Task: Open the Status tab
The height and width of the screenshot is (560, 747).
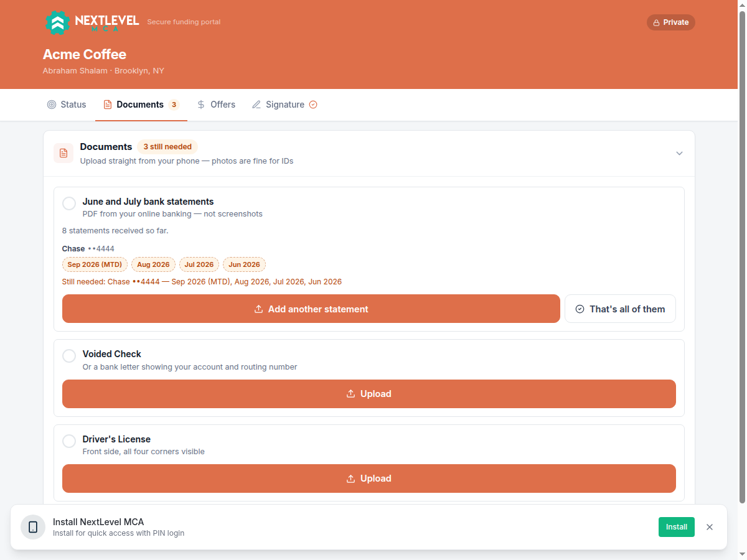Action: pos(67,105)
